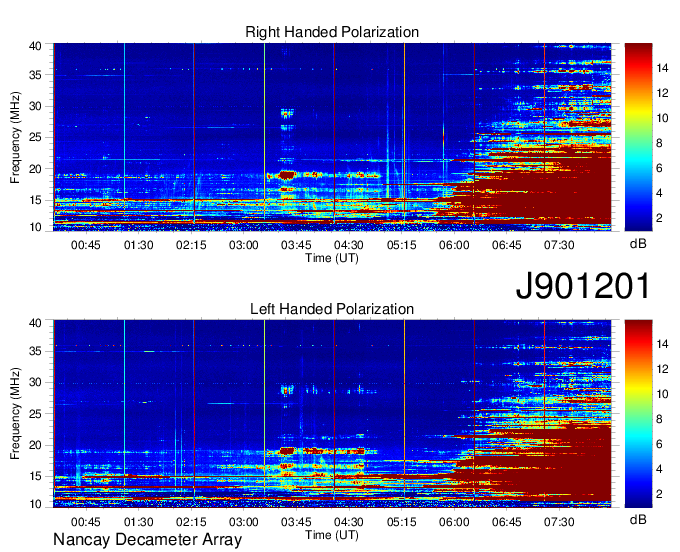
Task: Click the 'Left Handed Polarization' plot title
Action: tap(332, 309)
